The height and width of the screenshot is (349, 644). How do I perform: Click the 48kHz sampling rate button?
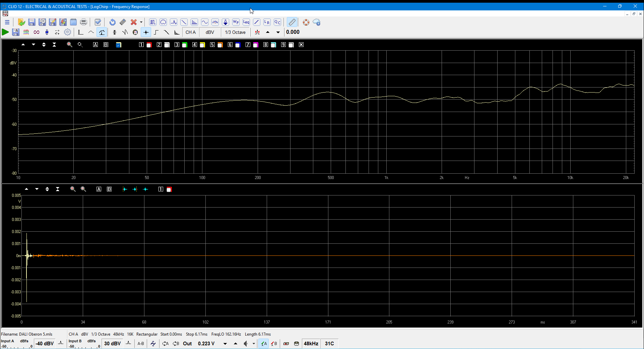pyautogui.click(x=311, y=344)
